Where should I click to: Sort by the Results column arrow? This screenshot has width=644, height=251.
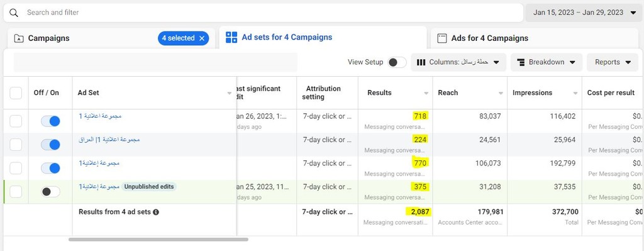click(x=426, y=94)
